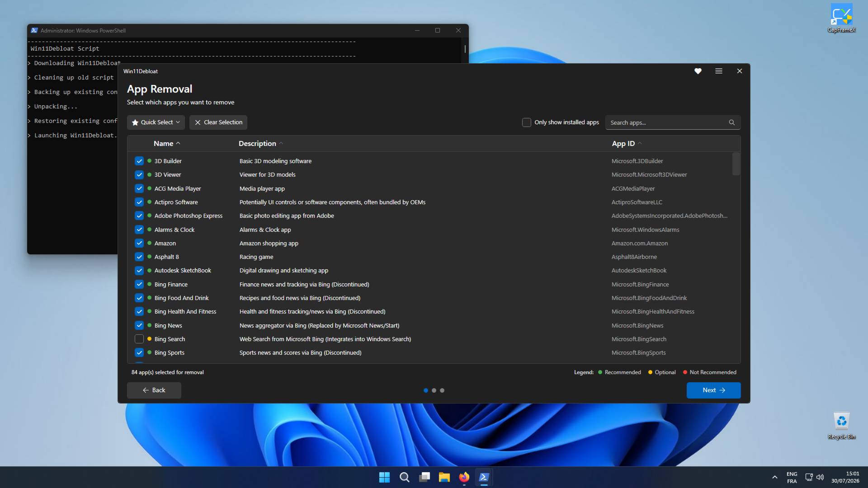Open Firefox from the taskbar
868x488 pixels.
click(x=464, y=477)
